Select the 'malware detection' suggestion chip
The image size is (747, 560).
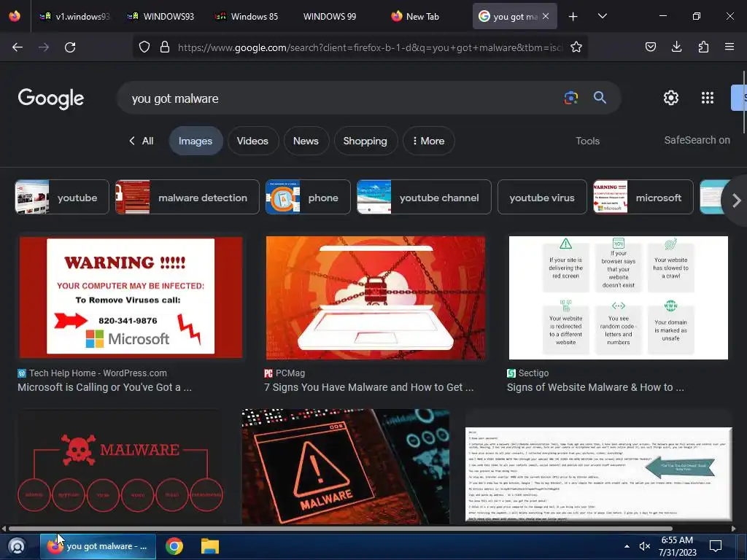(187, 197)
